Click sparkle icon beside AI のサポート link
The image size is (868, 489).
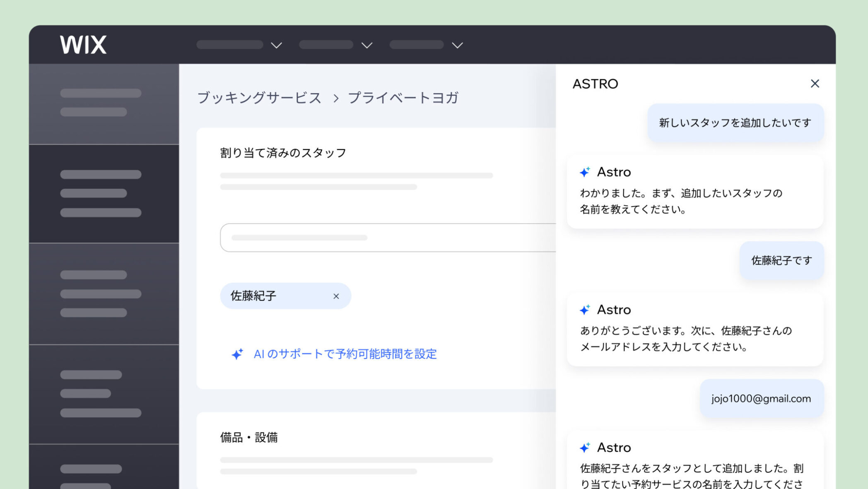[x=237, y=354]
